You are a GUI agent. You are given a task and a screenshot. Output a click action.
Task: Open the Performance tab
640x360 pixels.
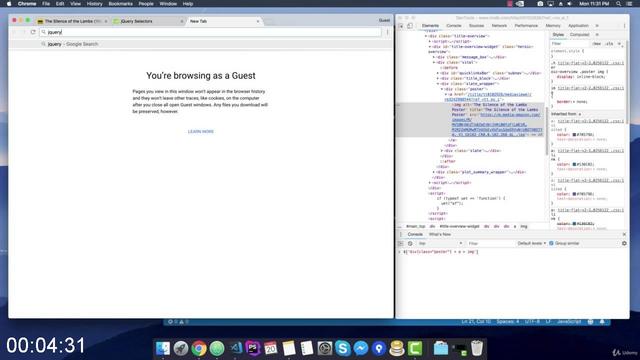click(526, 26)
